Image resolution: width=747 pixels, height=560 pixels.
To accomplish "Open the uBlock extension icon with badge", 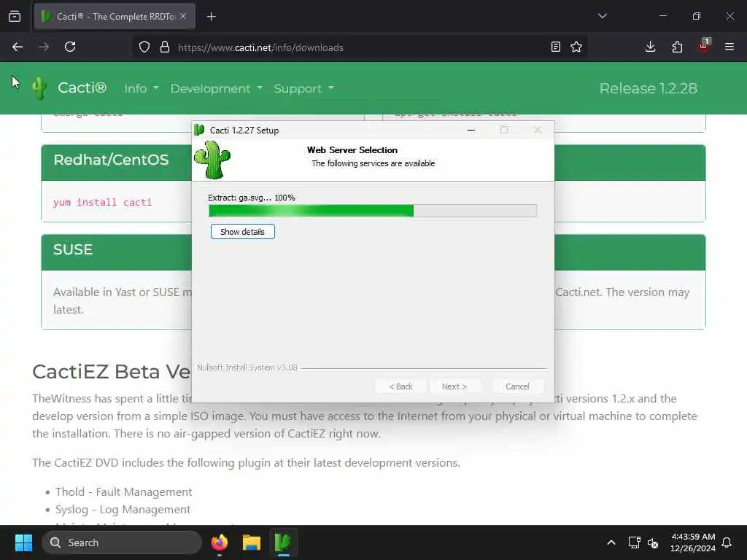I will (x=704, y=46).
